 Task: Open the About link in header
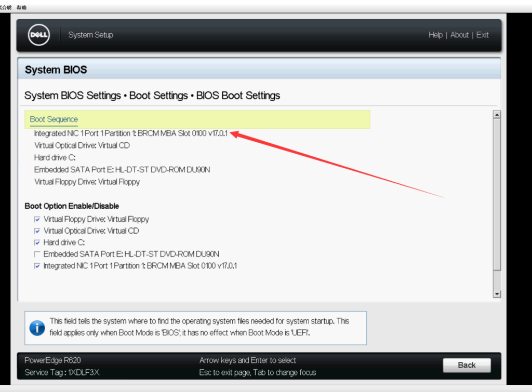pyautogui.click(x=459, y=35)
